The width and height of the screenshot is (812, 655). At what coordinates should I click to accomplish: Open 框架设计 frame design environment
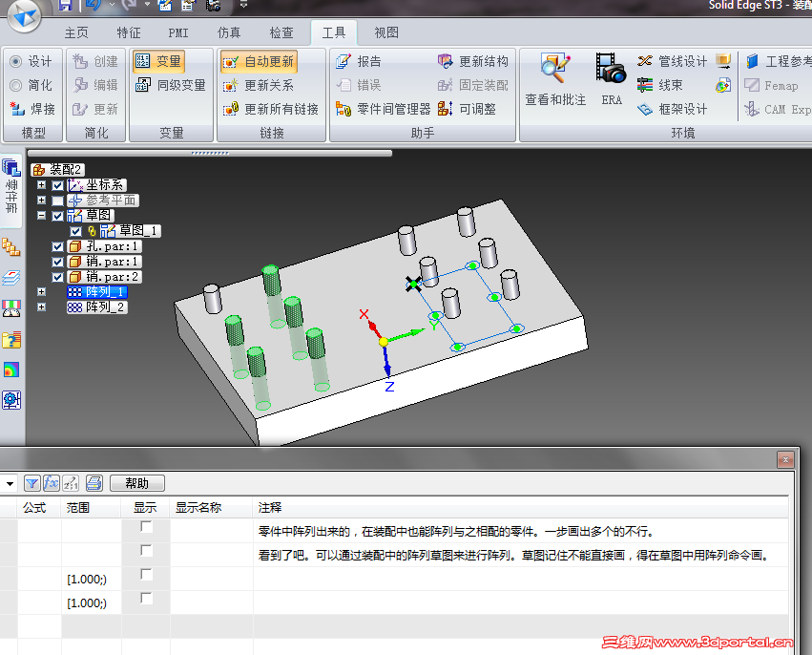pyautogui.click(x=672, y=110)
